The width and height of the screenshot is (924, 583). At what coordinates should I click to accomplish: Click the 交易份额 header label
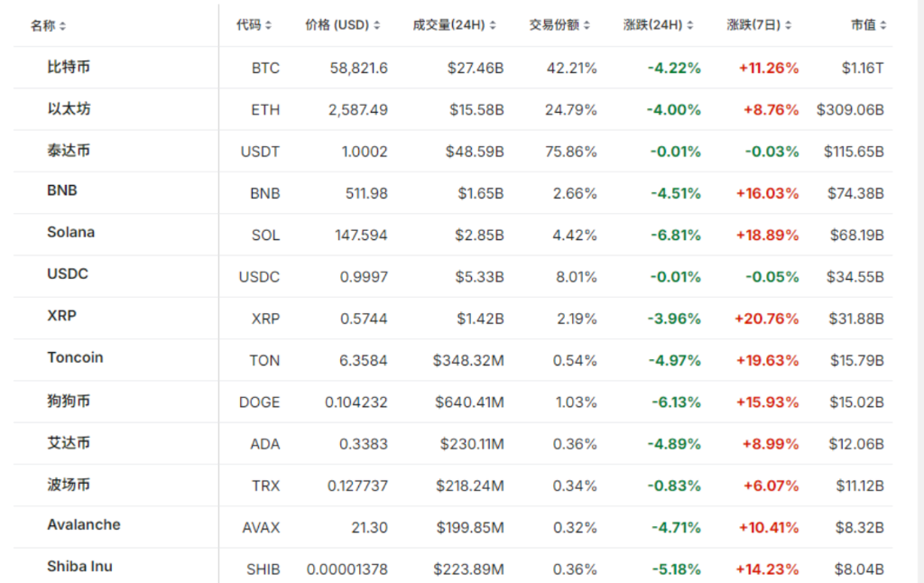click(555, 25)
